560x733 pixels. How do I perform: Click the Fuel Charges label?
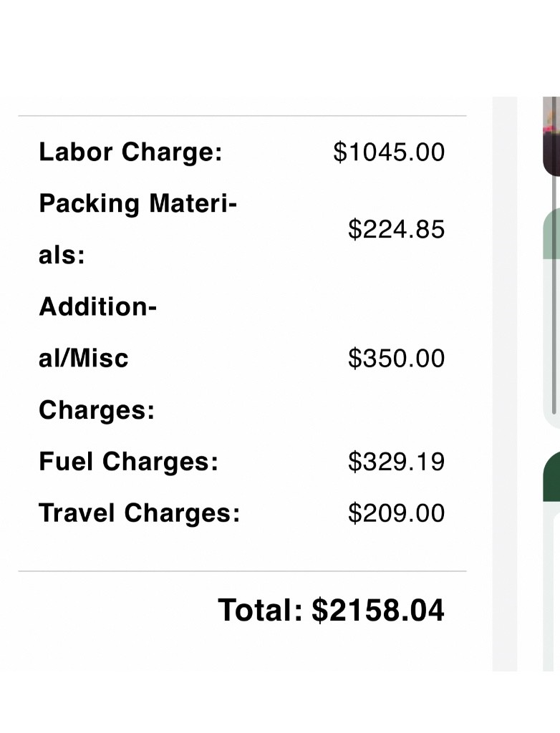click(128, 462)
